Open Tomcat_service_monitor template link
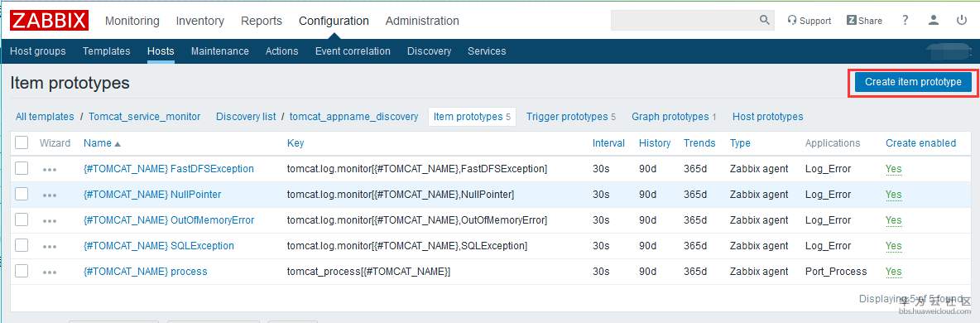The height and width of the screenshot is (323, 980). (x=144, y=117)
